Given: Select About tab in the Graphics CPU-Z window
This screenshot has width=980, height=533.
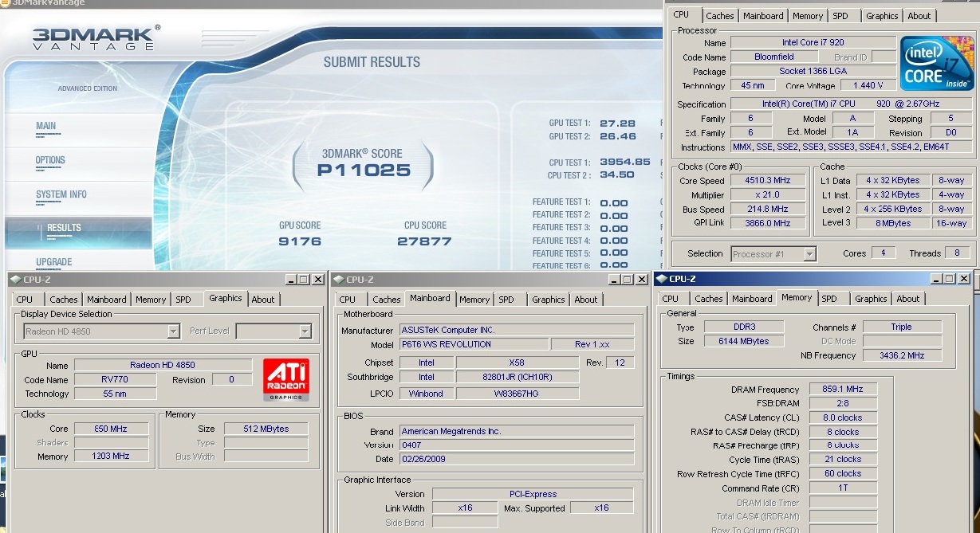Looking at the screenshot, I should click(263, 300).
